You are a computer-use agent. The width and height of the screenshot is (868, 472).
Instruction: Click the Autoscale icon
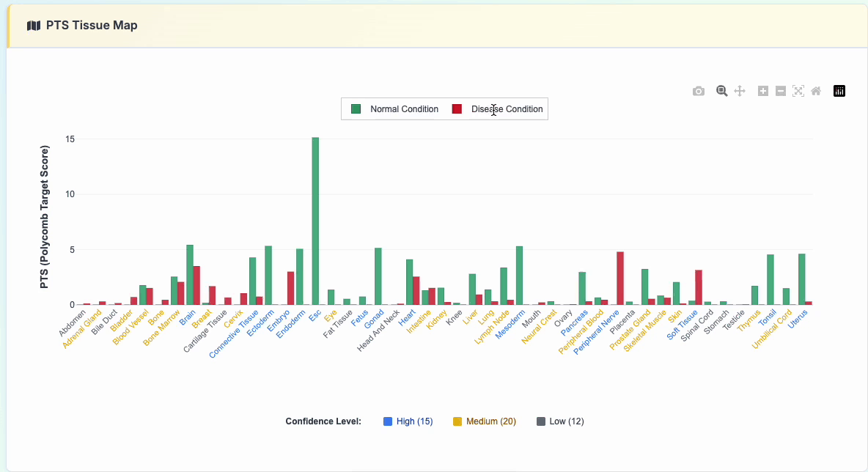pyautogui.click(x=798, y=91)
